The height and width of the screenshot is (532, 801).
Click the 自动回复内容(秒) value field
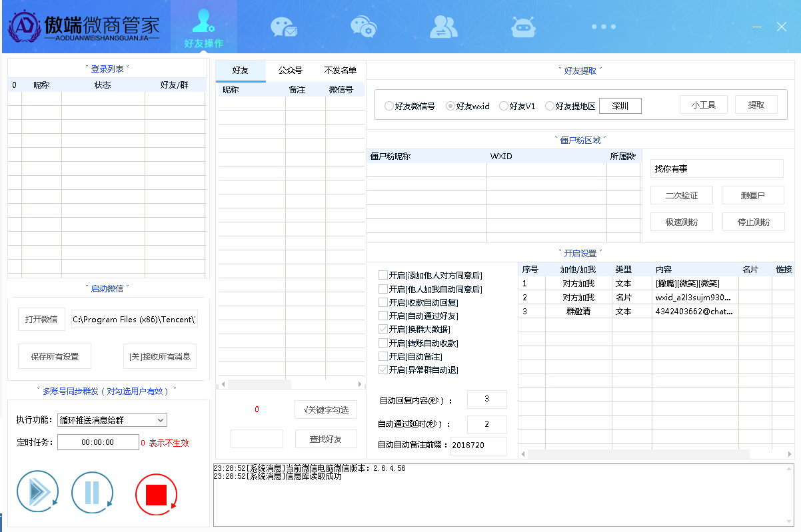487,399
